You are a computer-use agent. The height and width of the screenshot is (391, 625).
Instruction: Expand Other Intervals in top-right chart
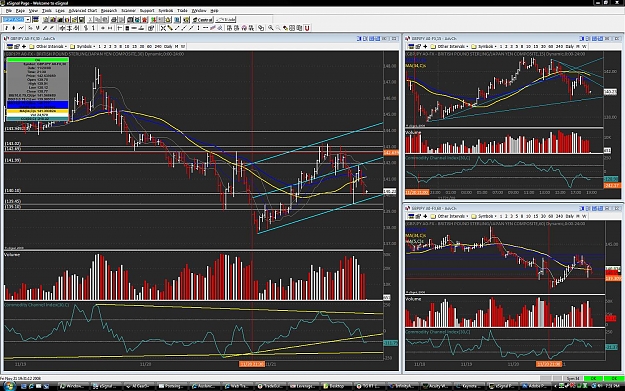click(450, 47)
